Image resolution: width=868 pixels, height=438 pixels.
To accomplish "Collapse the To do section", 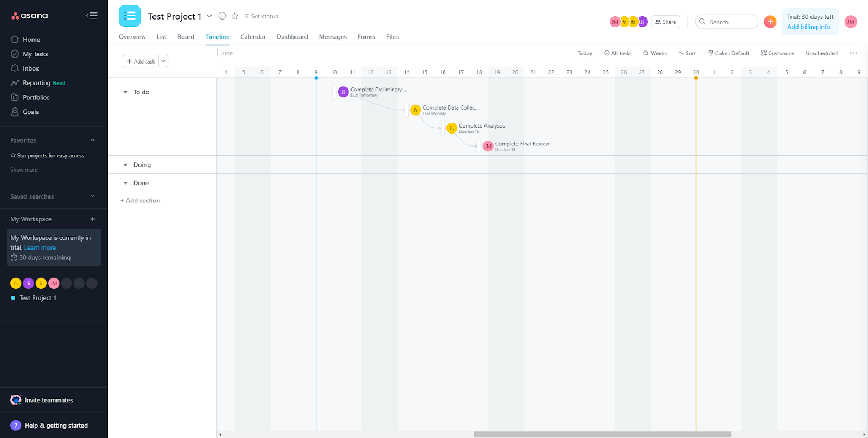I will tap(125, 92).
